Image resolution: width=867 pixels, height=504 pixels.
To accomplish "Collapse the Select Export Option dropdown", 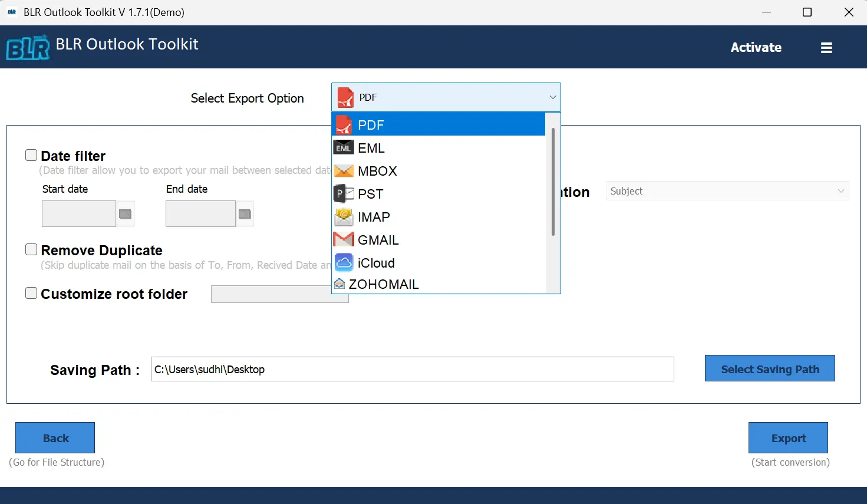I will point(553,97).
